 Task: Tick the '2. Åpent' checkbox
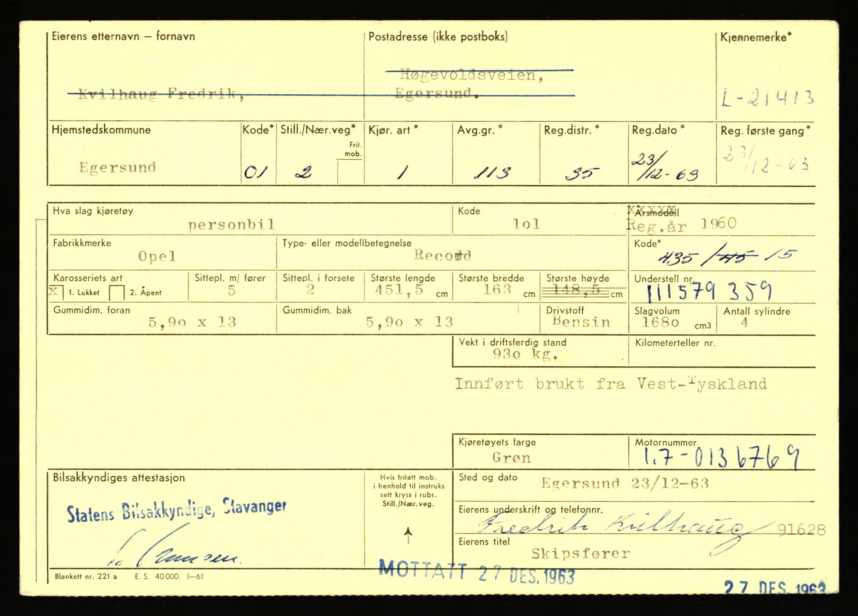[x=116, y=293]
